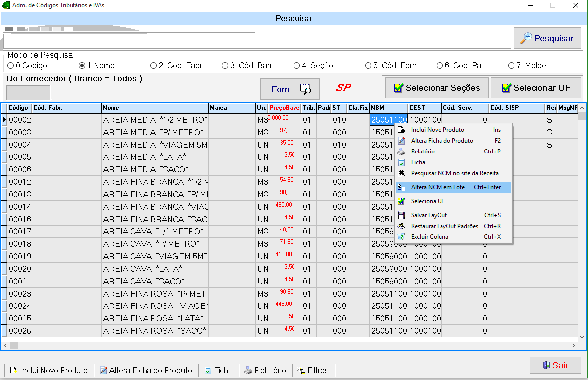The image size is (588, 380).
Task: Click the printer icon beside Relatório in context menu
Action: 401,152
